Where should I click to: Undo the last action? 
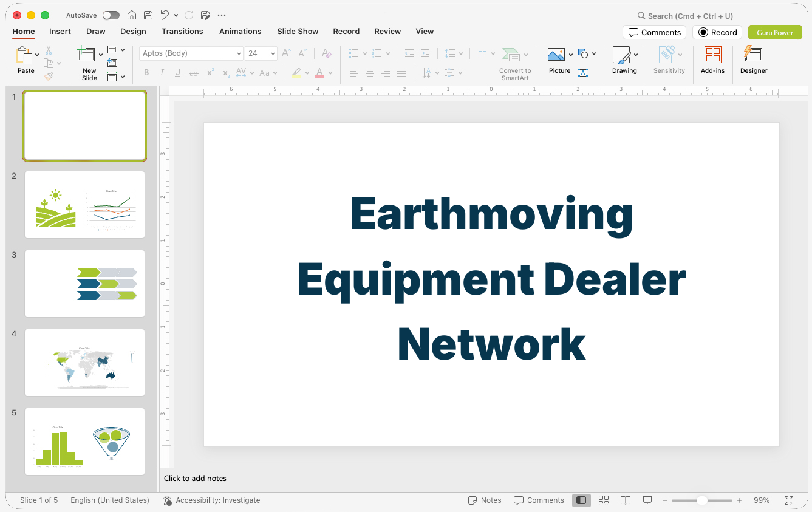click(x=165, y=15)
